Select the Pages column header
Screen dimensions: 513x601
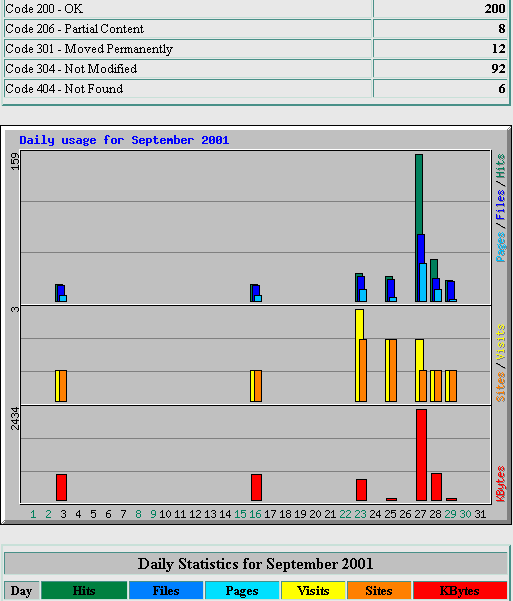[242, 591]
